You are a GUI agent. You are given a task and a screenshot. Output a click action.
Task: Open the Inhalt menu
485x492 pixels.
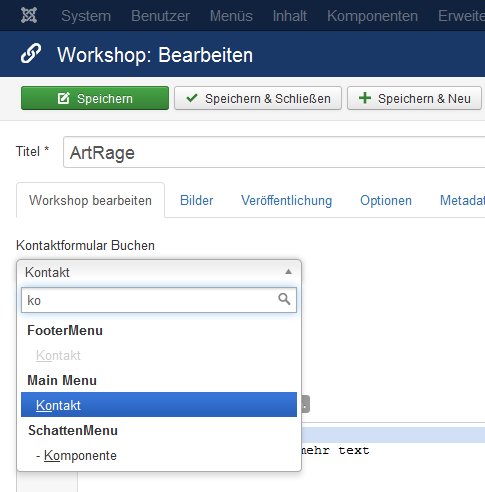click(290, 16)
